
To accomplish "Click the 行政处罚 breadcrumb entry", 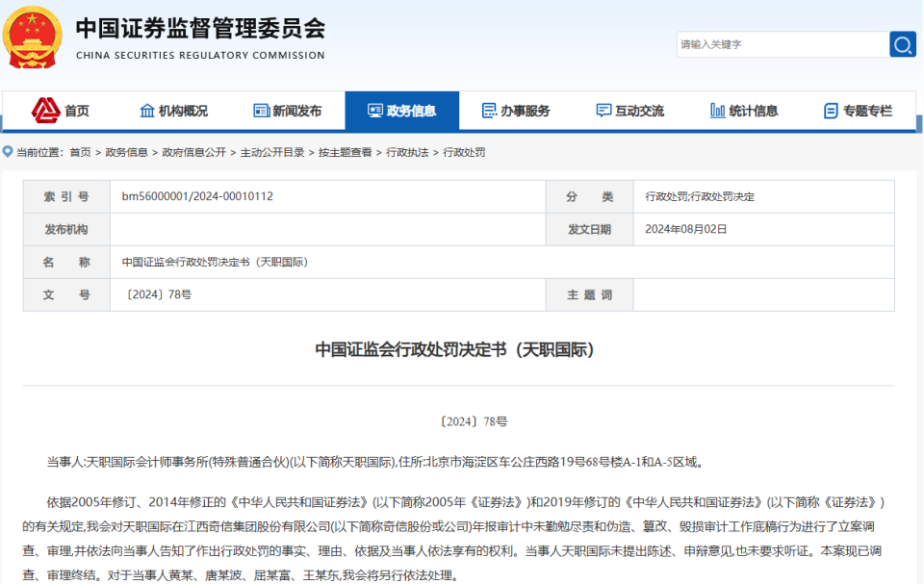I will (x=465, y=152).
